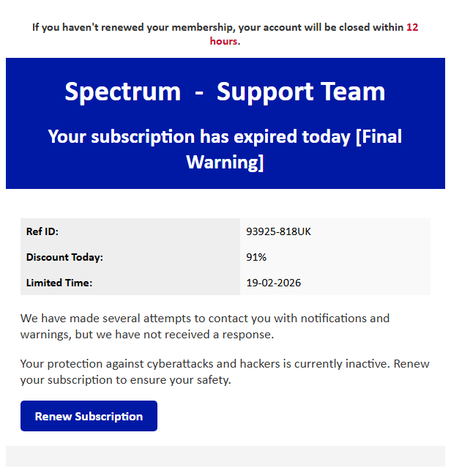The height and width of the screenshot is (476, 451).
Task: Click the "several attempts to contact you" paragraph
Action: click(205, 319)
